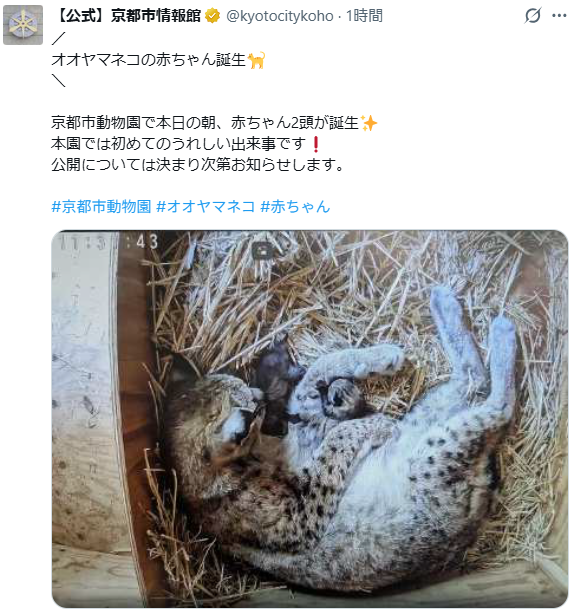570x615 pixels.
Task: Click the line 公開については決まり次第お知らせします
Action: coord(197,165)
